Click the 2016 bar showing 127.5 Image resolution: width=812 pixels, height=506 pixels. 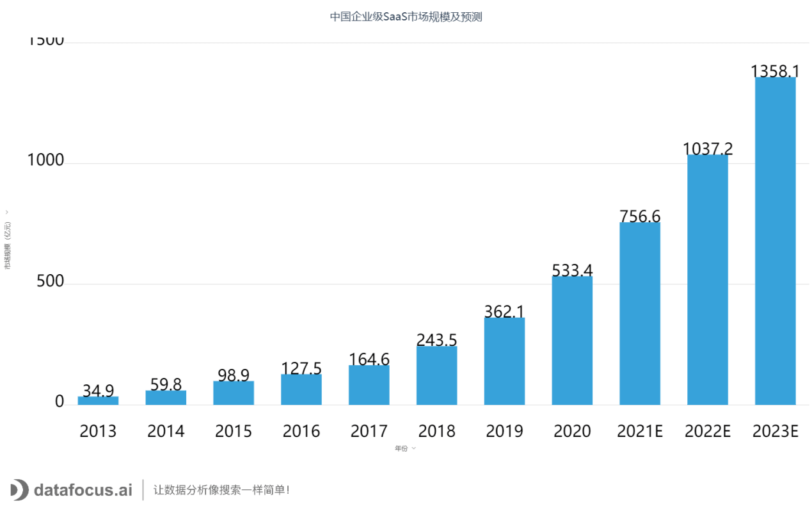click(301, 389)
